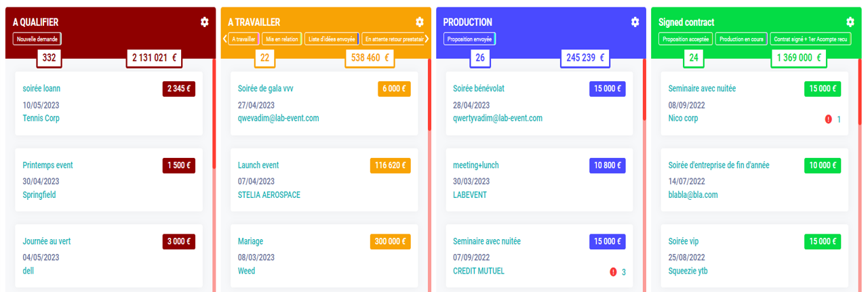Select the A travailler status tag
This screenshot has width=868, height=292.
click(244, 39)
